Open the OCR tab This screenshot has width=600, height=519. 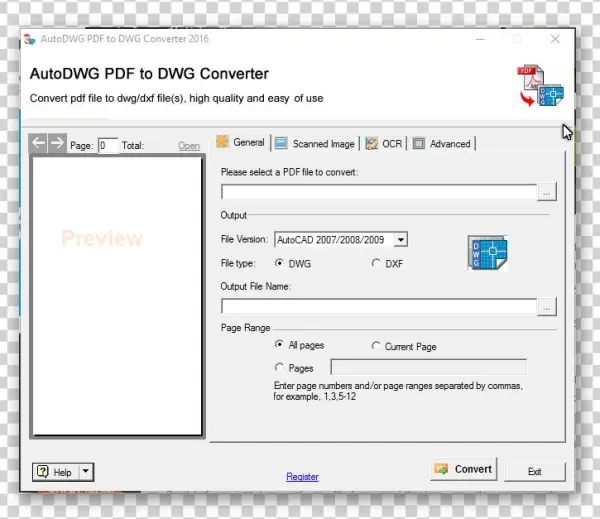pos(384,144)
